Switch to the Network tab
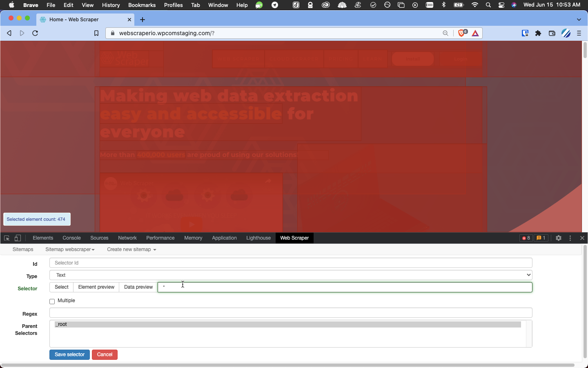 tap(127, 238)
